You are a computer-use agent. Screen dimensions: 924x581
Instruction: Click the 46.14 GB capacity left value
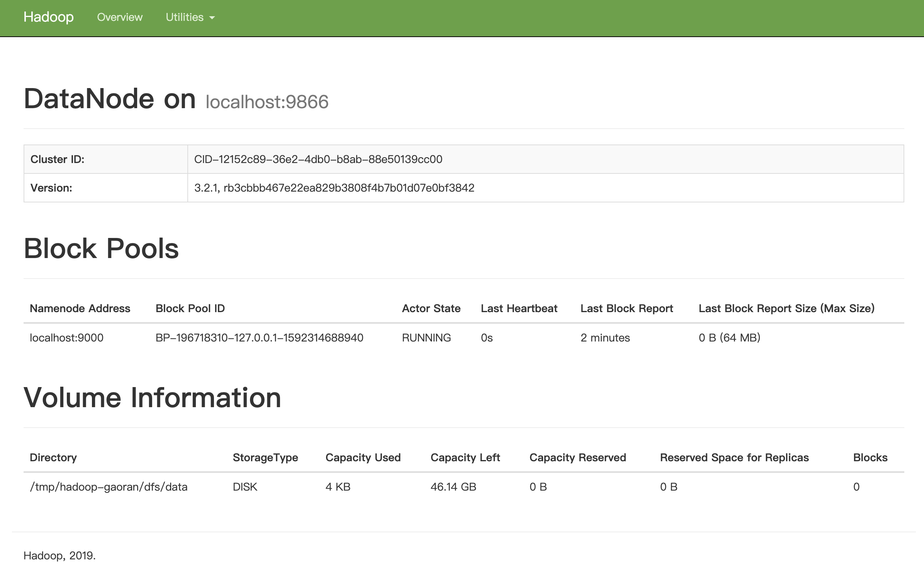[453, 487]
